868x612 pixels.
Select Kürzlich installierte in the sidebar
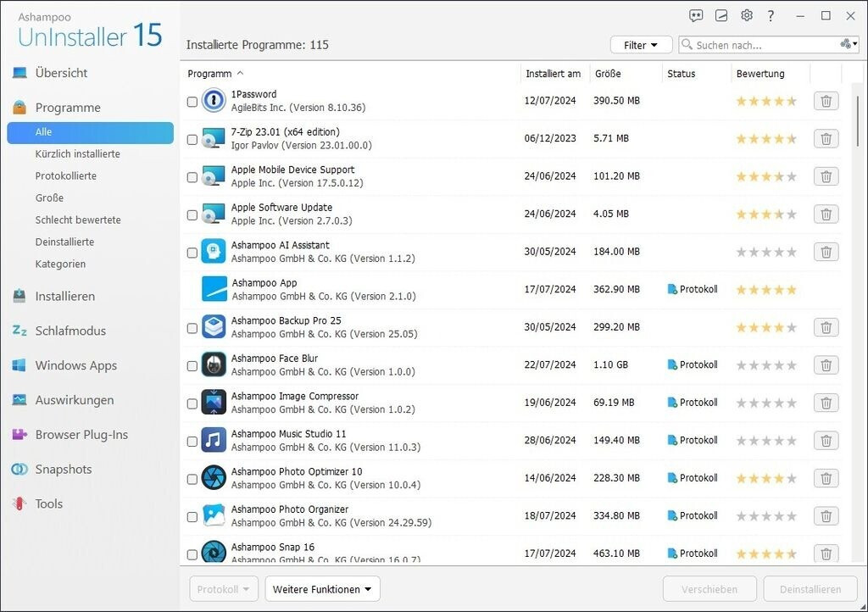coord(77,154)
